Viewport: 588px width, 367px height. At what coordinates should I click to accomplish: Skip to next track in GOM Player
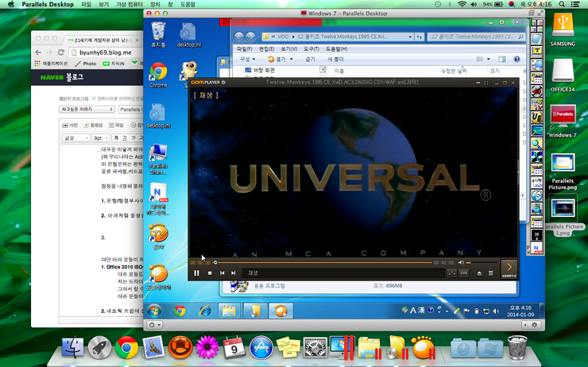pos(234,273)
